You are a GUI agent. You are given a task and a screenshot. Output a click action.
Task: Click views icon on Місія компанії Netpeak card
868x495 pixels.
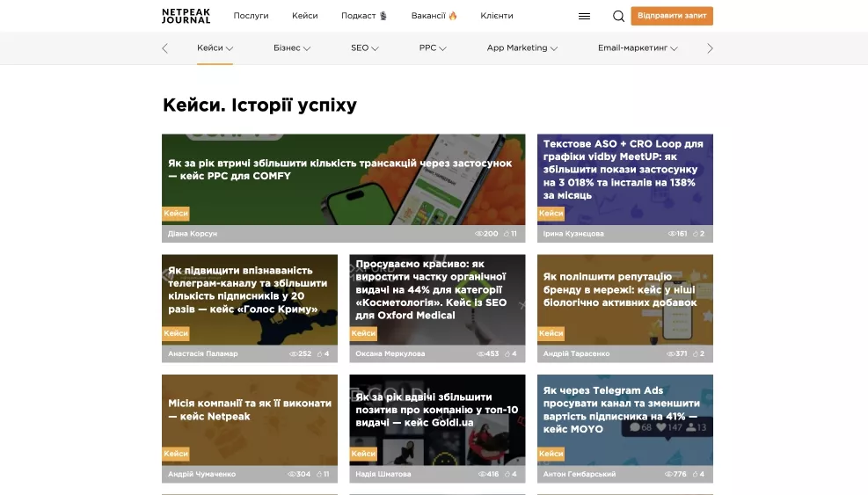coord(292,475)
